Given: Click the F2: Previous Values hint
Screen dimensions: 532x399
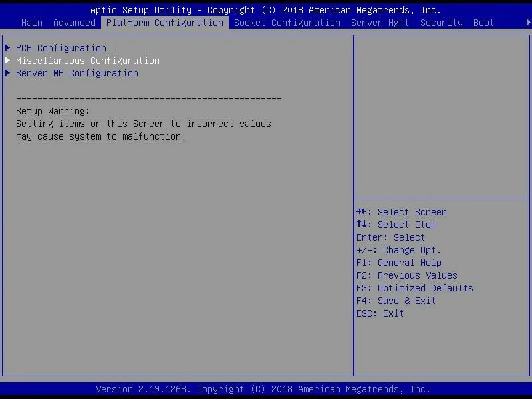Looking at the screenshot, I should click(x=407, y=275).
